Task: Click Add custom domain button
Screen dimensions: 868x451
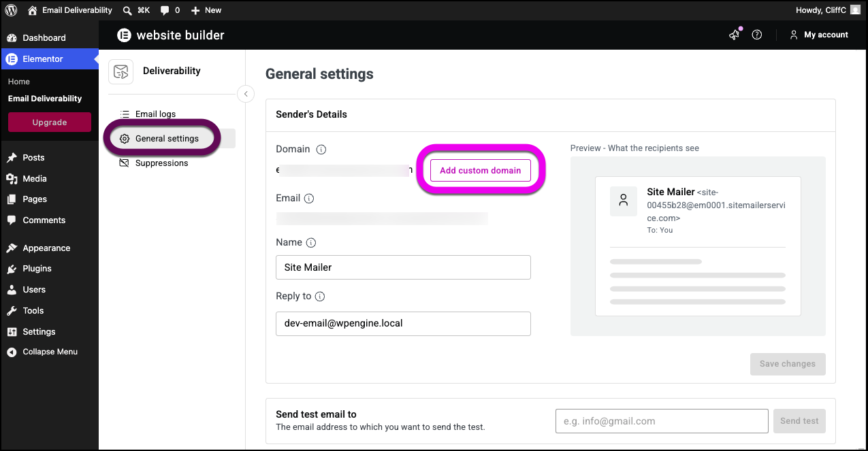Action: coord(481,171)
